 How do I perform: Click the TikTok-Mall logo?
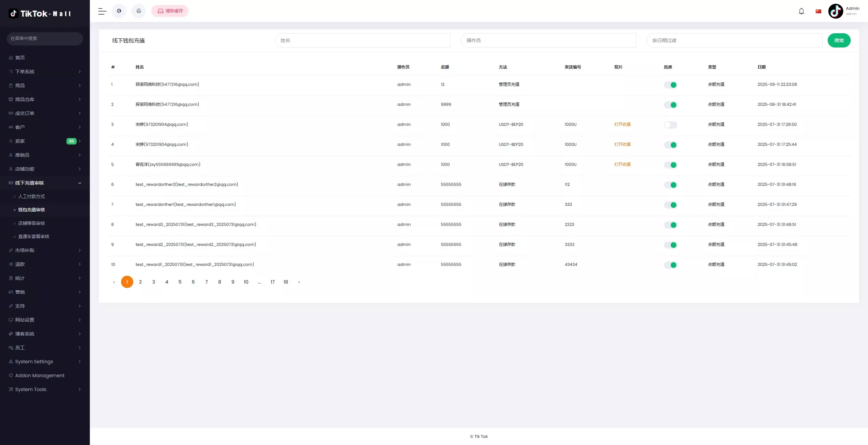tap(40, 14)
